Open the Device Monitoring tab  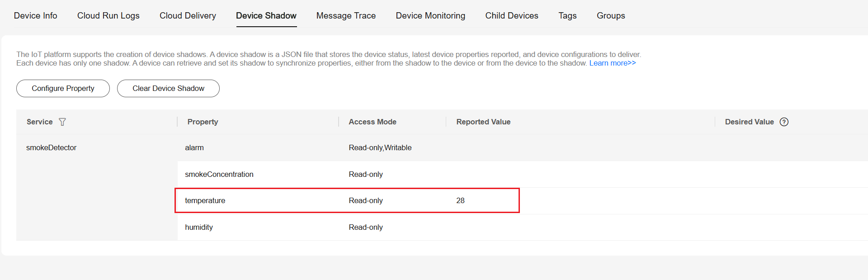coord(430,16)
